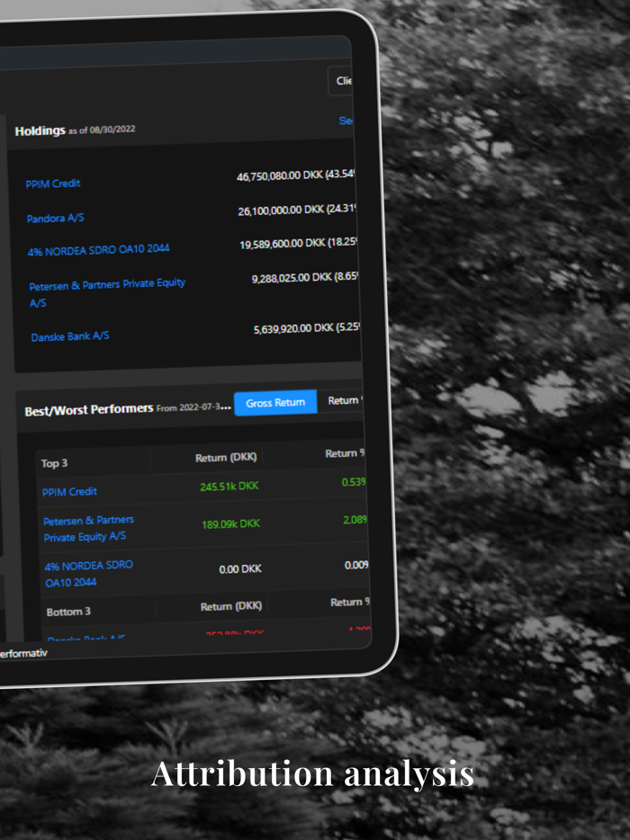The width and height of the screenshot is (630, 840).
Task: Click the Top 3 column header
Action: [54, 463]
